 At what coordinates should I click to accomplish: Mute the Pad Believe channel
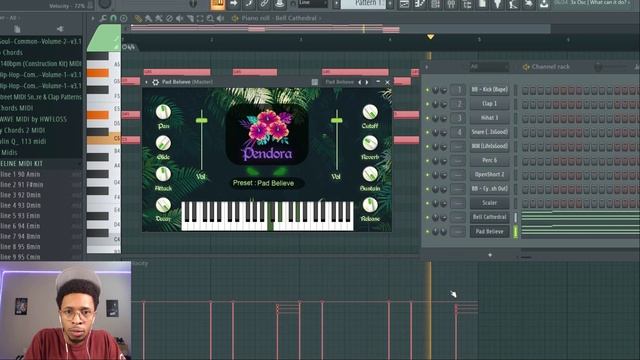click(x=427, y=231)
